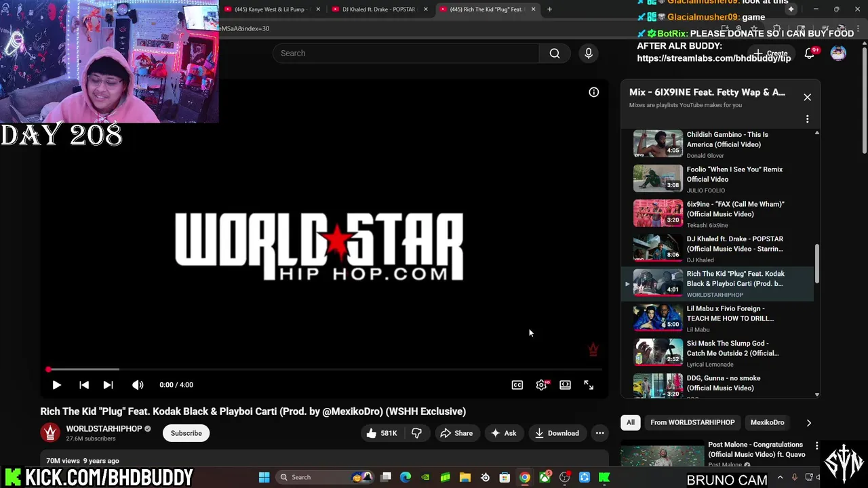Open Microsoft Edge from taskbar
This screenshot has width=868, height=488.
[406, 477]
